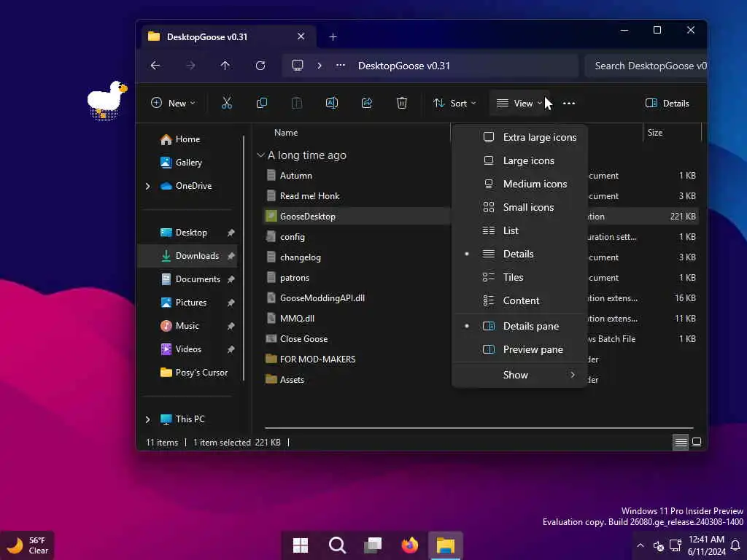
Task: Click File Explorer taskbar icon
Action: coord(446,545)
